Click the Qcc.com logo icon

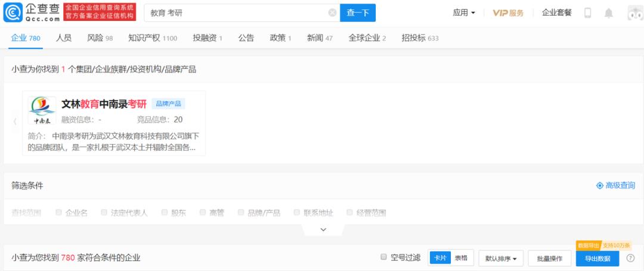click(x=14, y=13)
